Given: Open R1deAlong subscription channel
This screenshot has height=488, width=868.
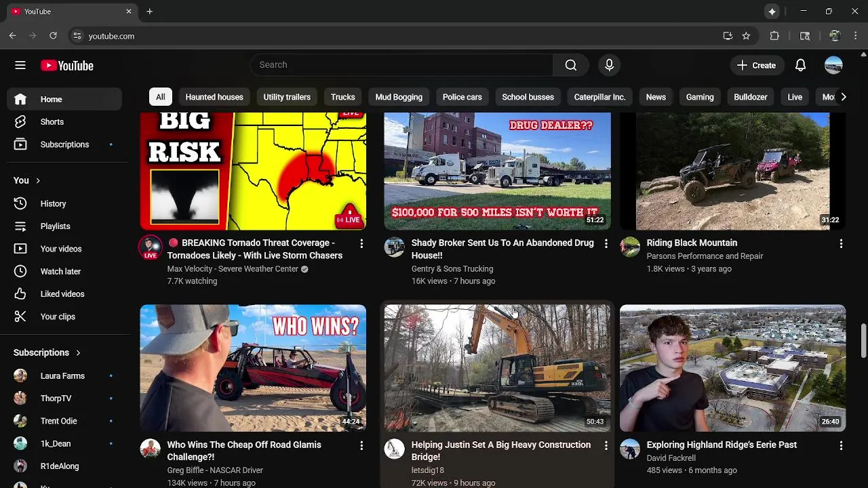Looking at the screenshot, I should 64,466.
